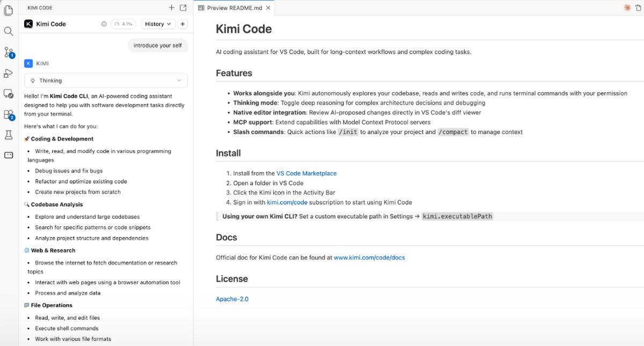Click the plus icon in the KIMI CODE title bar
This screenshot has height=346, width=644.
[x=172, y=8]
